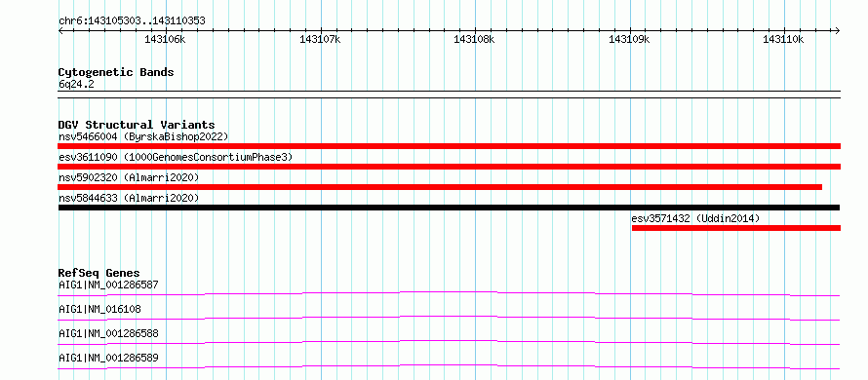Screen dimensions: 868x380
Task: Click the 143109k ruler tick label
Action: 629,40
